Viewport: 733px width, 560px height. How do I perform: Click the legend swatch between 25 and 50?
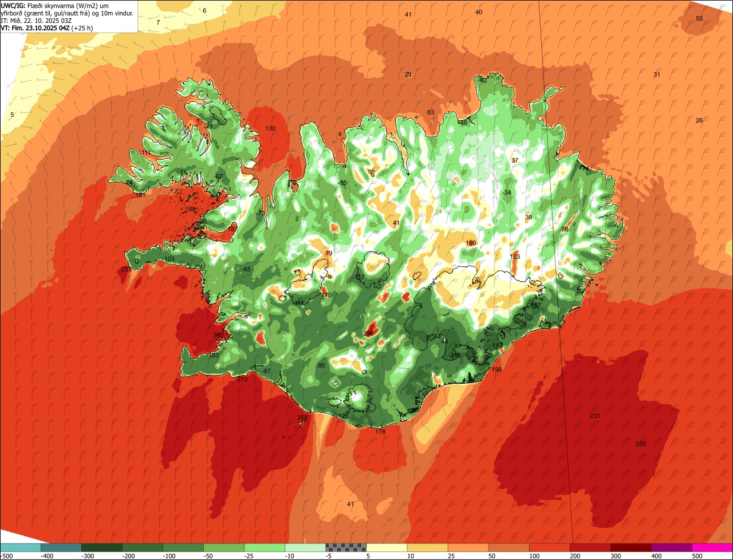point(468,547)
